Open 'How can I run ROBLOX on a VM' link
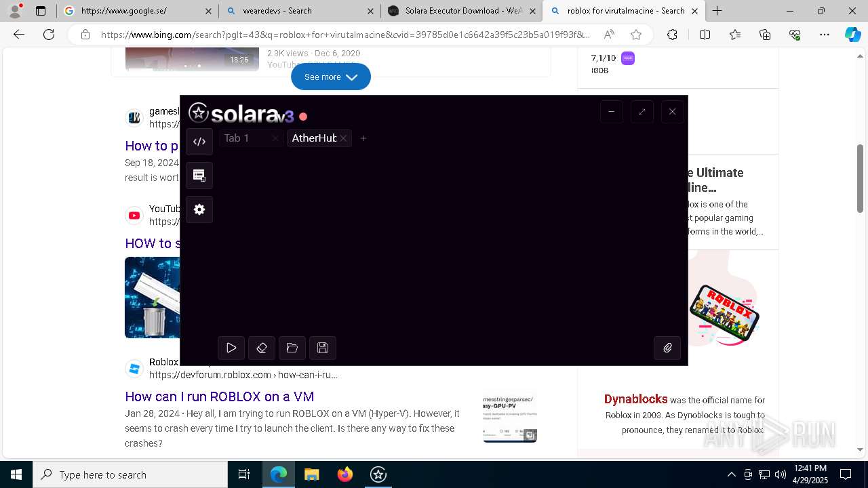 point(219,396)
